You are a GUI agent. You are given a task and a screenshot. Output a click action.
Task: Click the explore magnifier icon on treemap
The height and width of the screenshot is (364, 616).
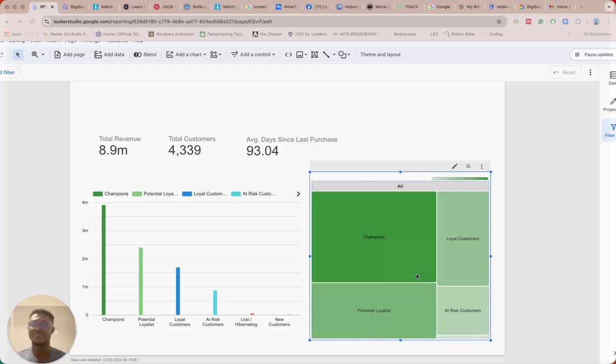[468, 166]
